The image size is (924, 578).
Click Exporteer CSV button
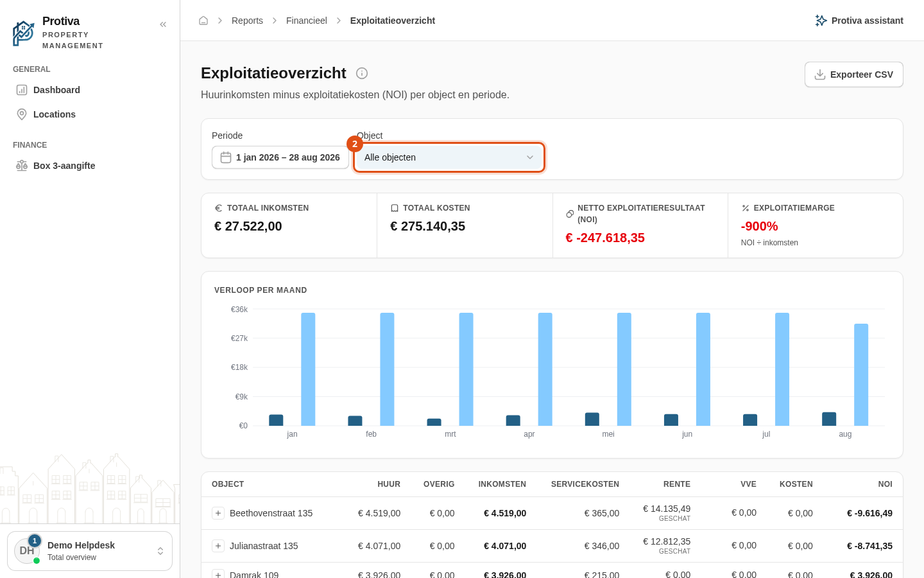click(854, 74)
